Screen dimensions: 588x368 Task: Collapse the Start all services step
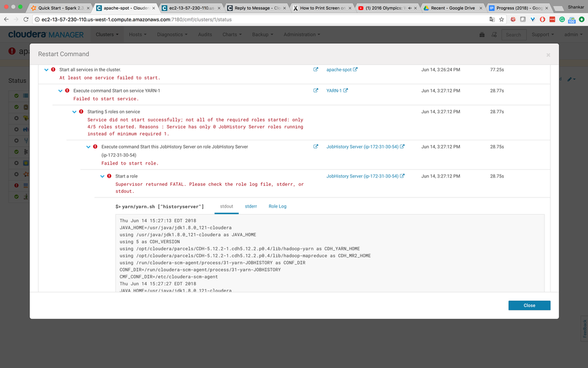click(x=47, y=70)
